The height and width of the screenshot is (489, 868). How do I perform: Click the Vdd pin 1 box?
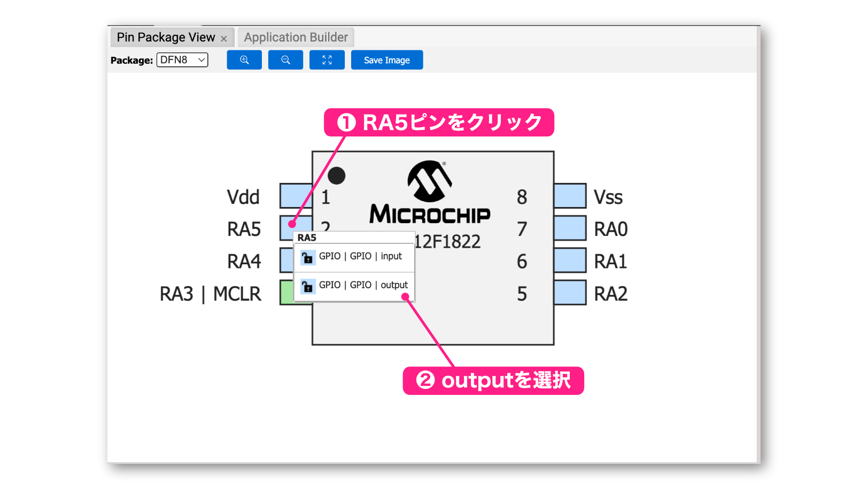click(296, 196)
